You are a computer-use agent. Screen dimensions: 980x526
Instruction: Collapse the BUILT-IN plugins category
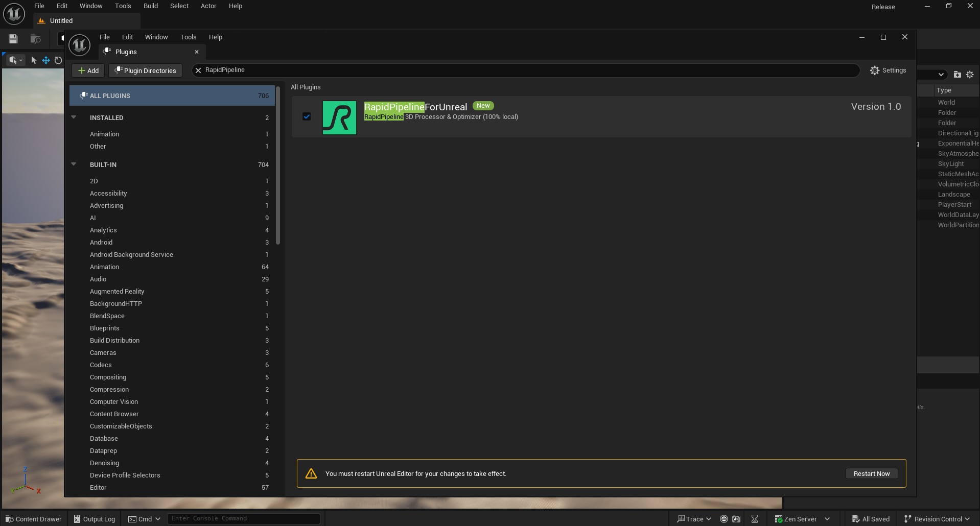pos(74,164)
